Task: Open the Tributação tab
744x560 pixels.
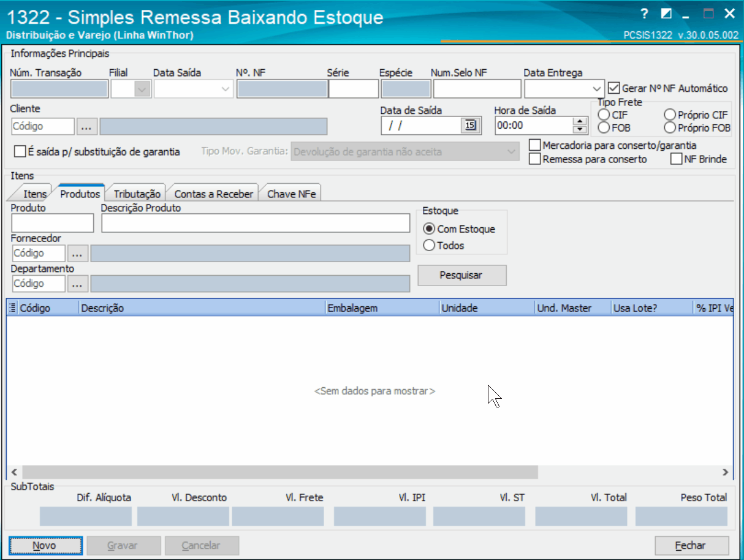Action: point(137,194)
